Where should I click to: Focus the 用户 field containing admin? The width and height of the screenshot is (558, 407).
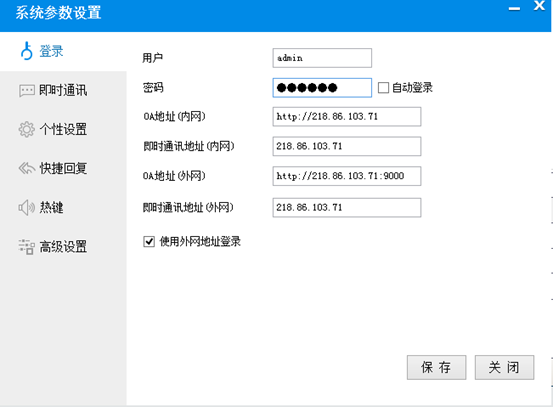[x=322, y=58]
